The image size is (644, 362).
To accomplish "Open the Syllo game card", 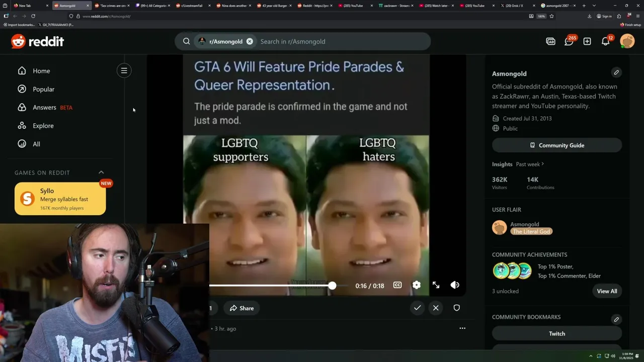I will tap(60, 199).
